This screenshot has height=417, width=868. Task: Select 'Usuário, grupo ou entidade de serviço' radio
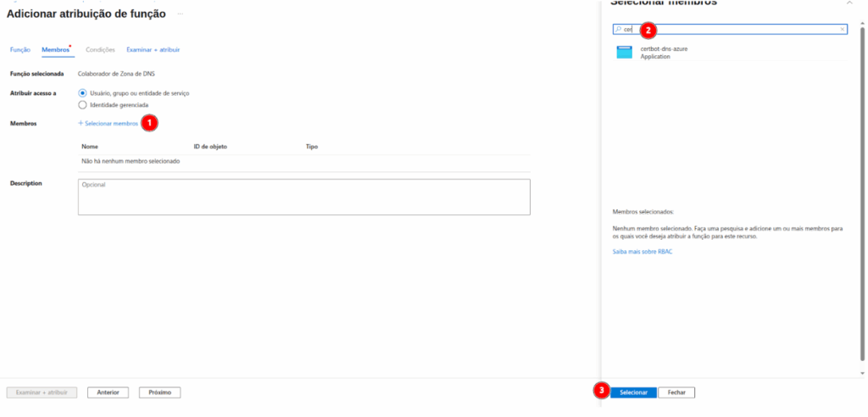coord(82,92)
